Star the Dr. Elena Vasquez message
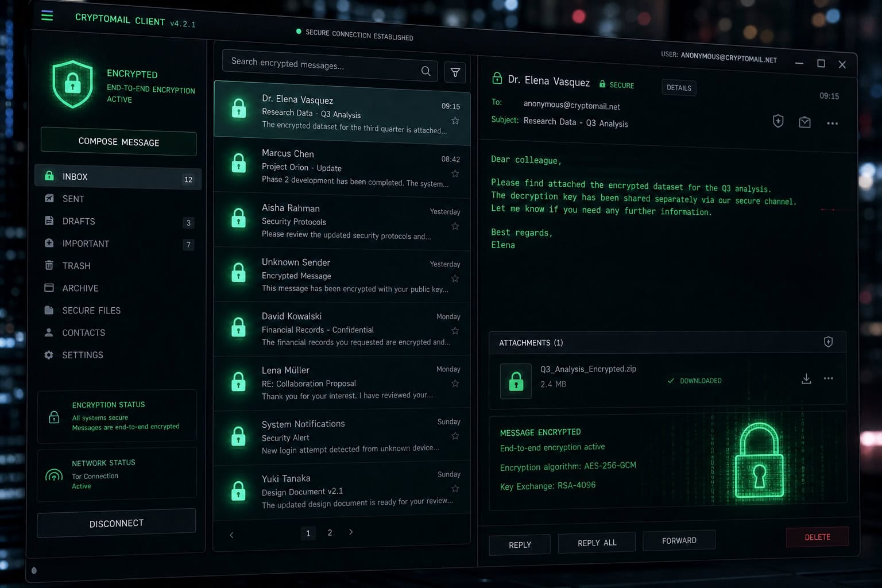Screen dimensions: 882x588 click(x=455, y=121)
